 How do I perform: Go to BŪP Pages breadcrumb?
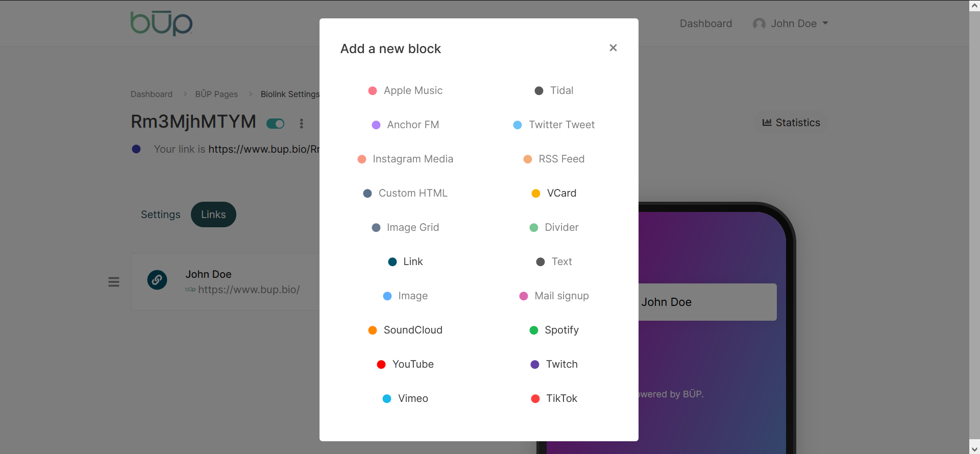[x=216, y=94]
